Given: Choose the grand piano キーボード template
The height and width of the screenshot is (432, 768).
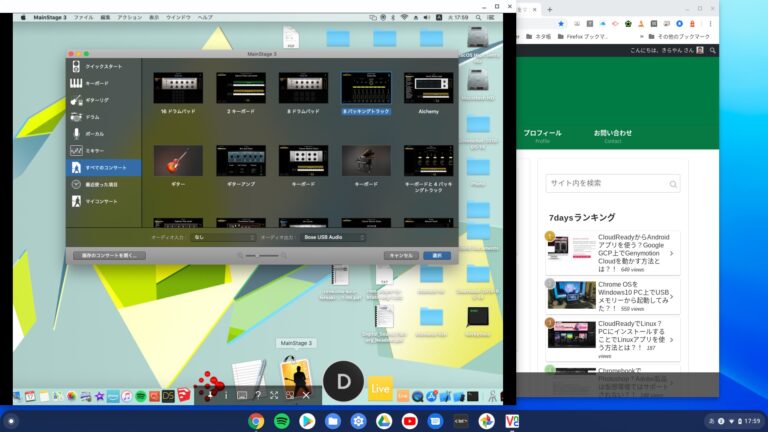Looking at the screenshot, I should pyautogui.click(x=366, y=166).
